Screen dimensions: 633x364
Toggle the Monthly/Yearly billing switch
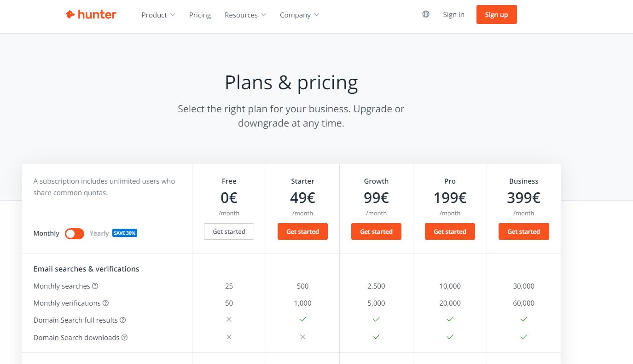pyautogui.click(x=75, y=233)
